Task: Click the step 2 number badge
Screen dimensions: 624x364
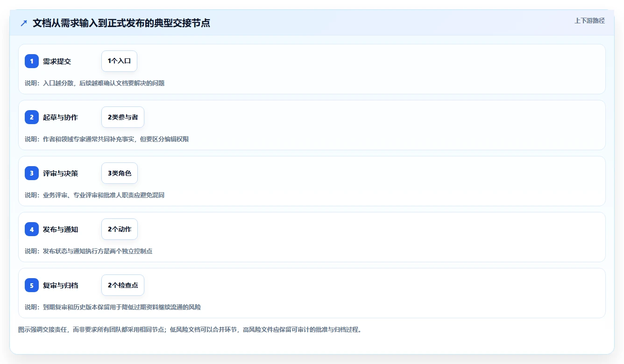Action: 32,117
